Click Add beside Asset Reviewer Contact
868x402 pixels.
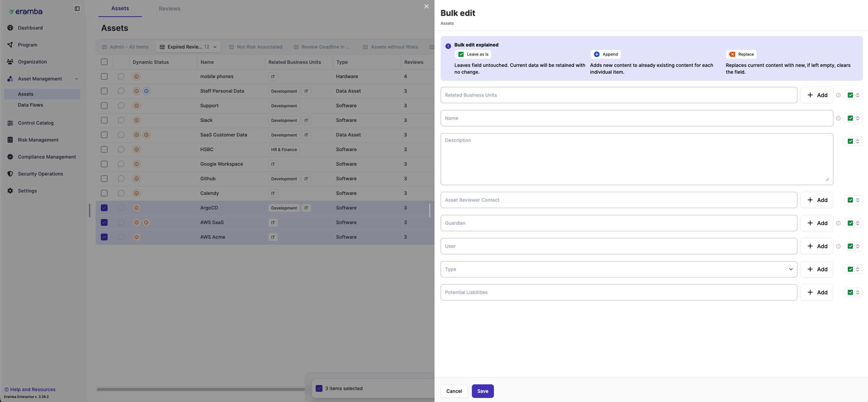pos(816,200)
